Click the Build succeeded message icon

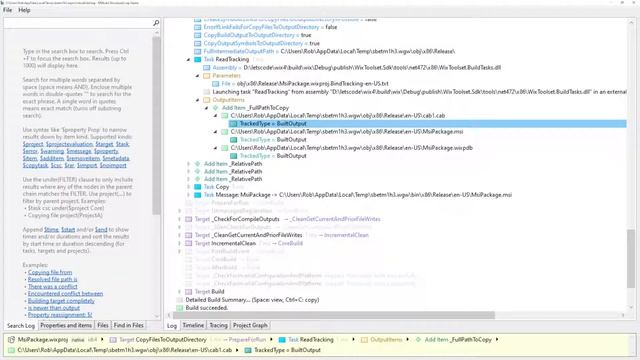pos(180,308)
